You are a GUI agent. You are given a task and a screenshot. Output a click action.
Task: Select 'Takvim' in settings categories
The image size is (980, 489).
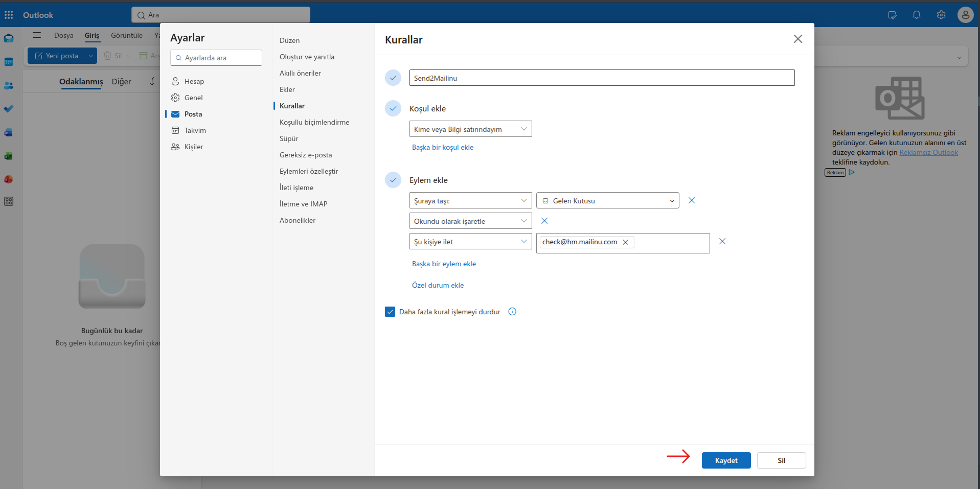coord(195,130)
